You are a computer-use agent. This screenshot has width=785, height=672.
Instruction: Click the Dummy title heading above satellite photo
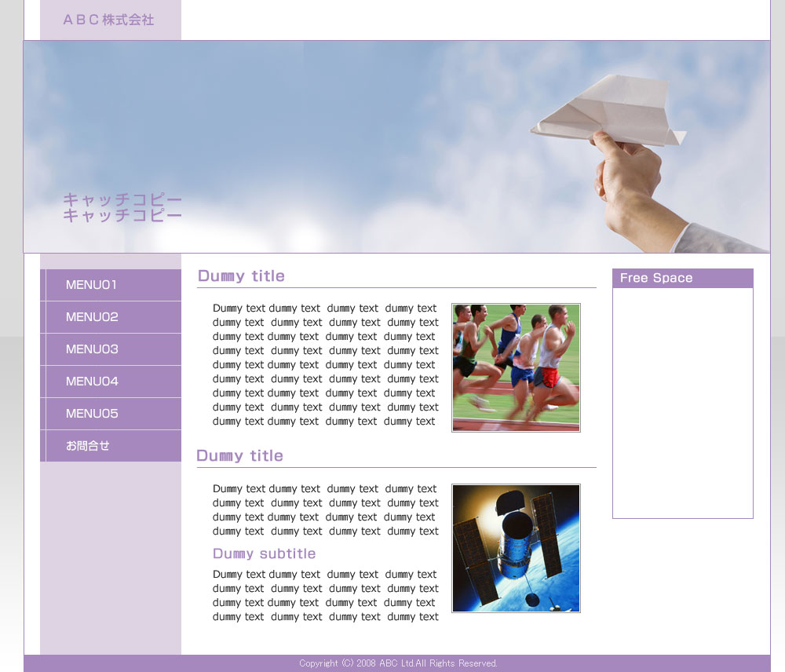pyautogui.click(x=239, y=455)
